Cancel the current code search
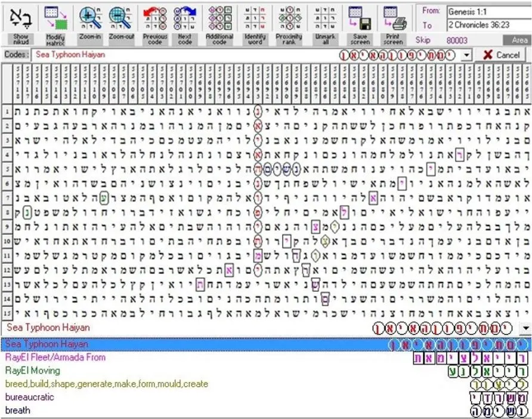Screen dimensions: 532x419 pyautogui.click(x=502, y=55)
